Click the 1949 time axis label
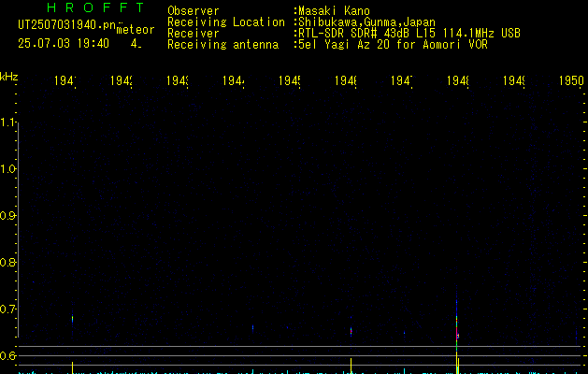The width and height of the screenshot is (588, 374). [x=513, y=80]
